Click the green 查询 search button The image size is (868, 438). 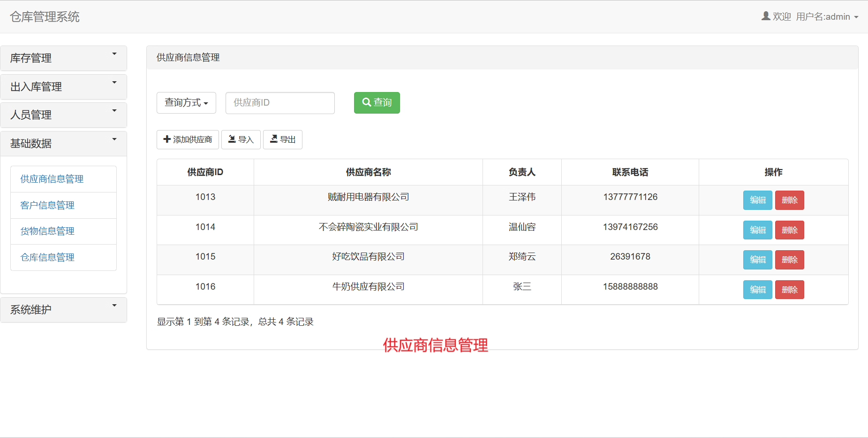click(377, 103)
